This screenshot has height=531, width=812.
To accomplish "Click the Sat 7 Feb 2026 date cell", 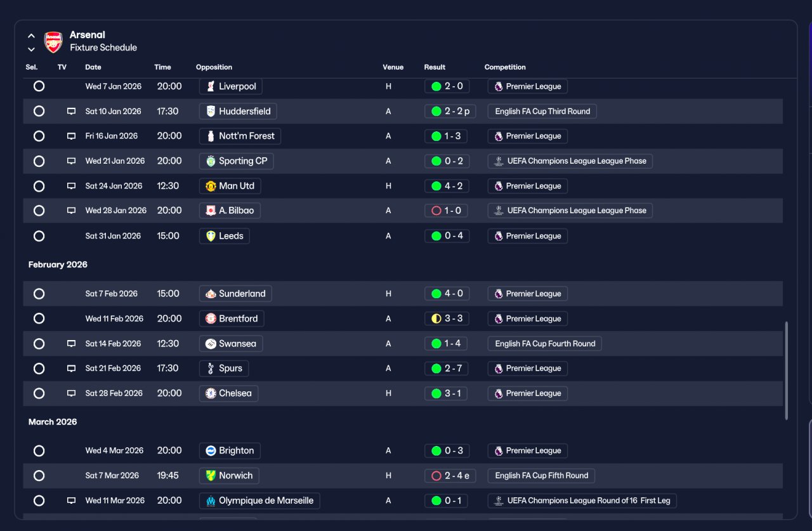I will pyautogui.click(x=112, y=294).
